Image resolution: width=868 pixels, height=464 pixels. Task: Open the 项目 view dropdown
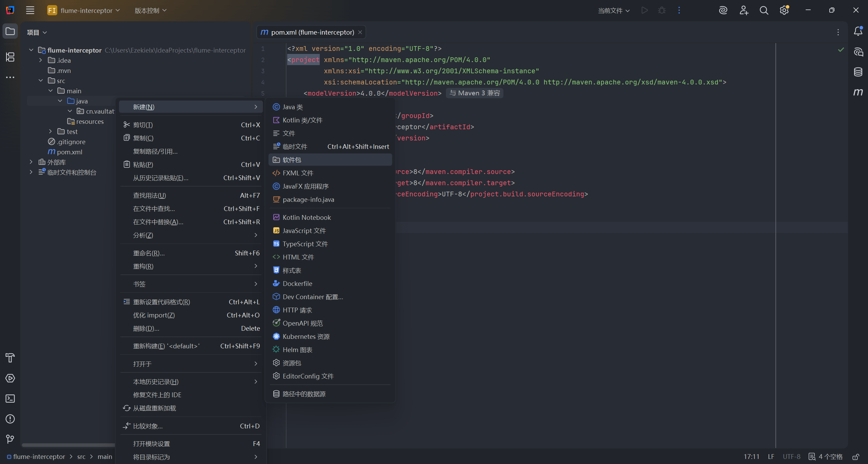coord(37,32)
